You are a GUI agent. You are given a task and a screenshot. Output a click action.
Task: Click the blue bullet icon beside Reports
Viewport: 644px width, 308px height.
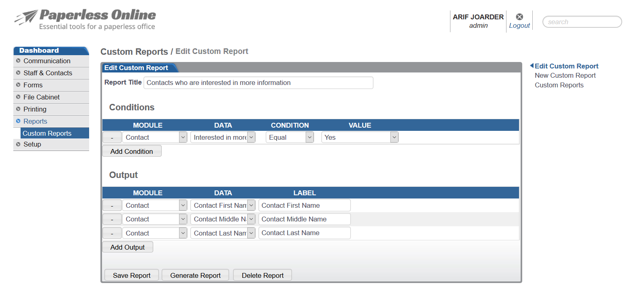click(18, 121)
